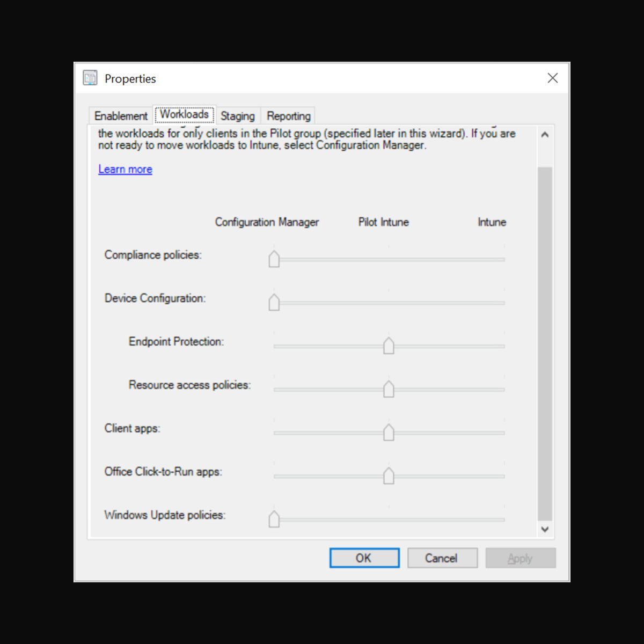This screenshot has height=644, width=644.
Task: Select the Device Configuration slider handle
Action: click(274, 303)
